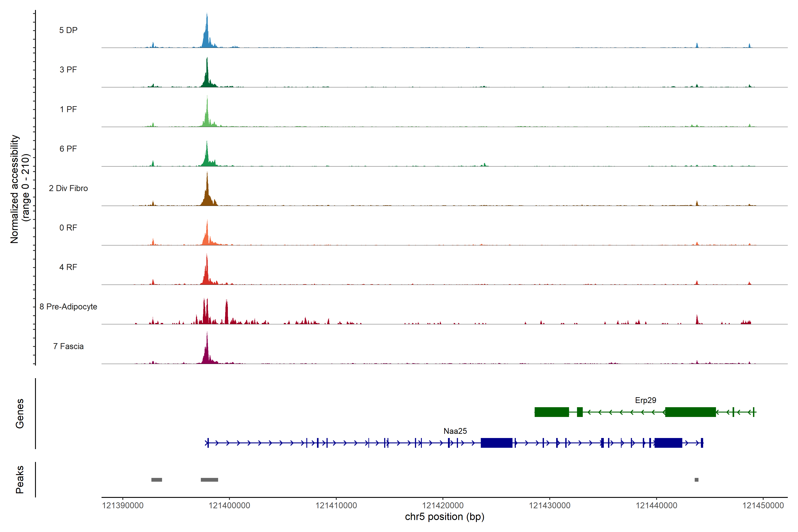Screen dimensions: 798x532
Task: Click the 6 PF track label
Action: coord(68,149)
